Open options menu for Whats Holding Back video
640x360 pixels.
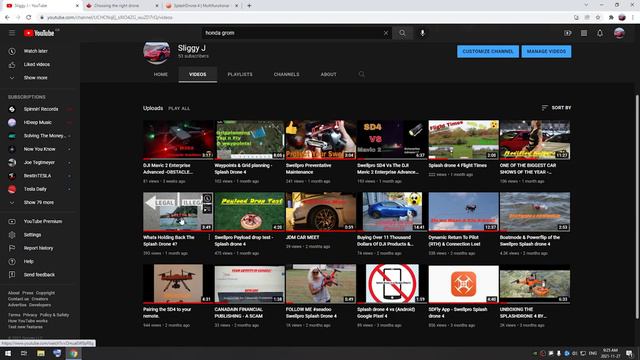tap(210, 238)
